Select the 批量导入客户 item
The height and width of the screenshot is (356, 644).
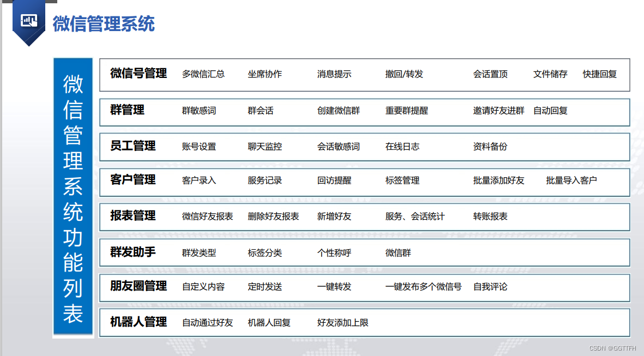pyautogui.click(x=571, y=180)
